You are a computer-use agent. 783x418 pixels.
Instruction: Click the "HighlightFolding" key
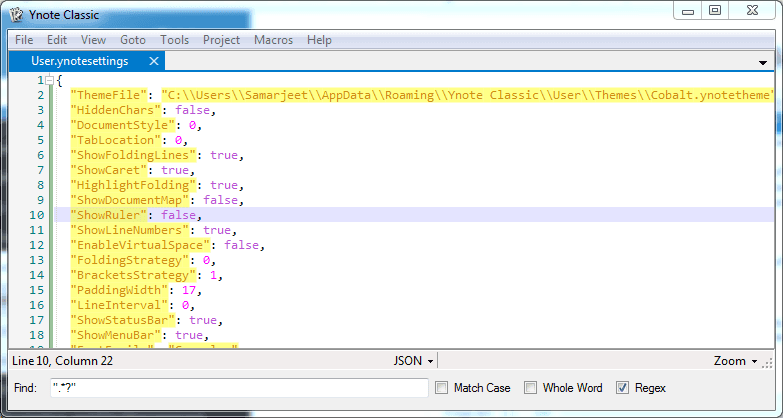point(133,185)
